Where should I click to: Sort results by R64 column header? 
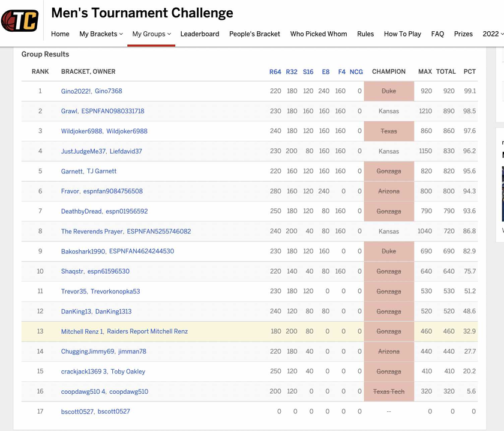(275, 71)
